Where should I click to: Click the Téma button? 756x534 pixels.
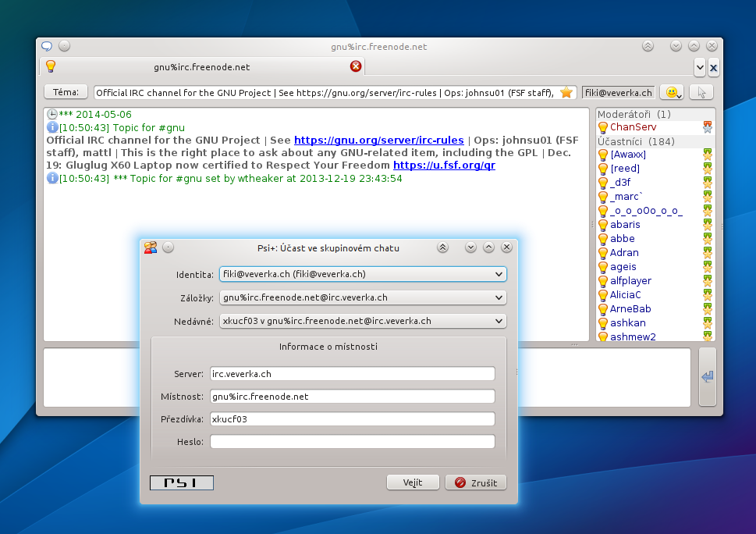pyautogui.click(x=66, y=91)
